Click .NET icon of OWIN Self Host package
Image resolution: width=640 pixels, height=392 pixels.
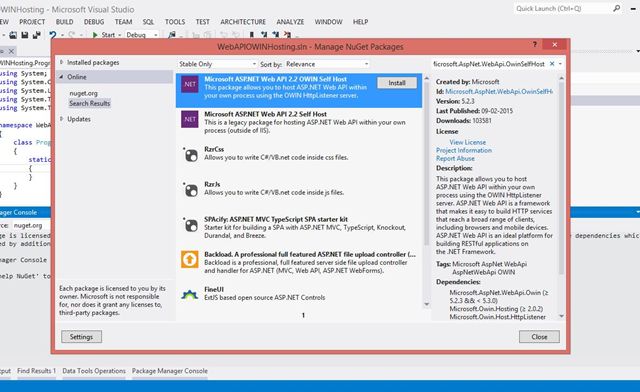(190, 85)
